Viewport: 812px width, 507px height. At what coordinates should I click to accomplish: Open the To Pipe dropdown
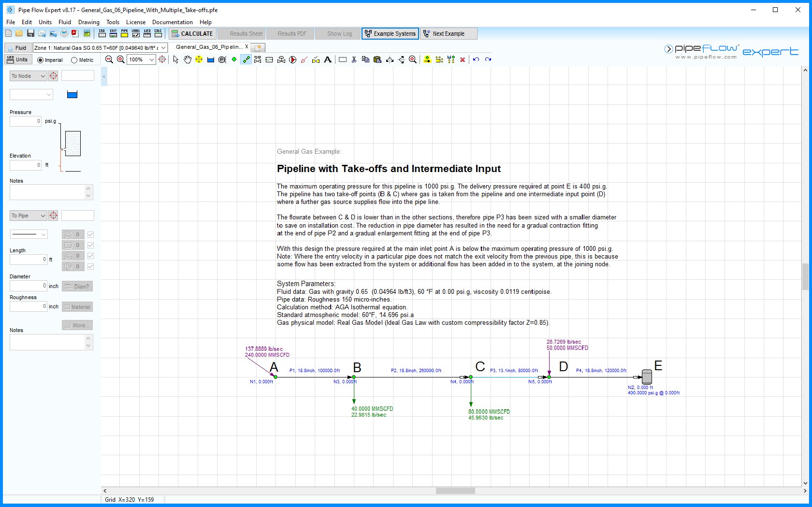pyautogui.click(x=29, y=216)
